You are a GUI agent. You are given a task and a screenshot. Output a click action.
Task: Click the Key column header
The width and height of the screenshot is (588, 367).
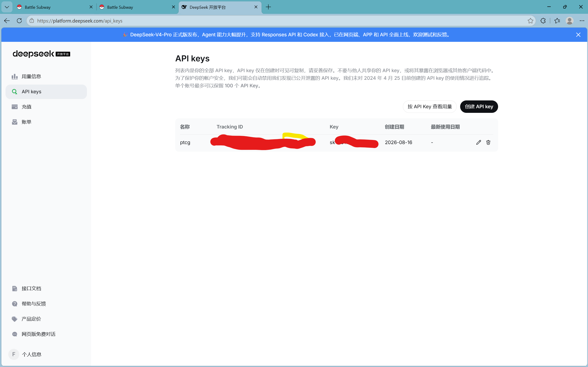click(334, 127)
